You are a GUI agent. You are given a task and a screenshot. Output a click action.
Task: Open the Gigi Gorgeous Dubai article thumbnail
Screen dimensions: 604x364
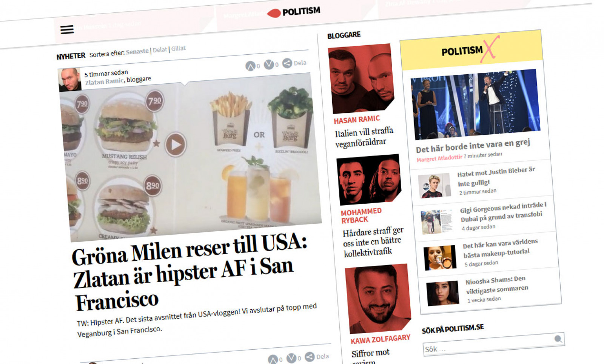coord(437,222)
